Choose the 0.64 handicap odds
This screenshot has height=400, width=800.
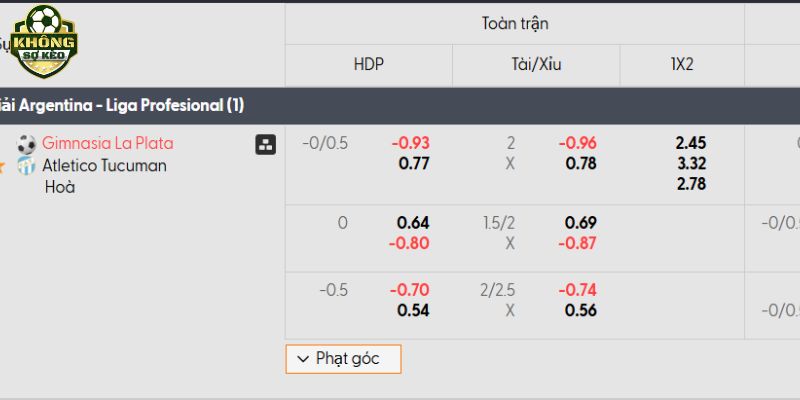(413, 223)
